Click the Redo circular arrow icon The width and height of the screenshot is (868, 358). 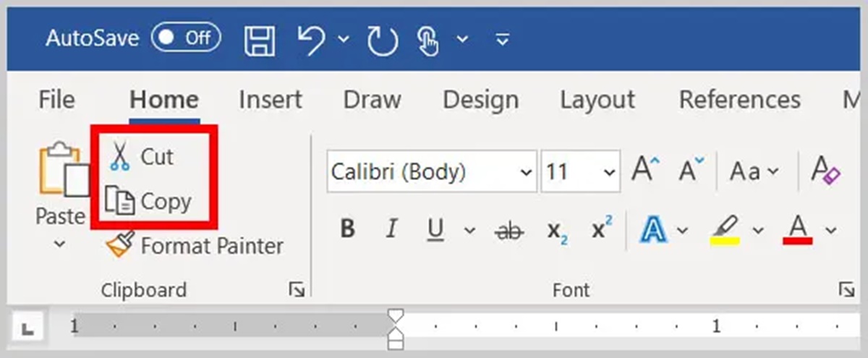[x=383, y=40]
